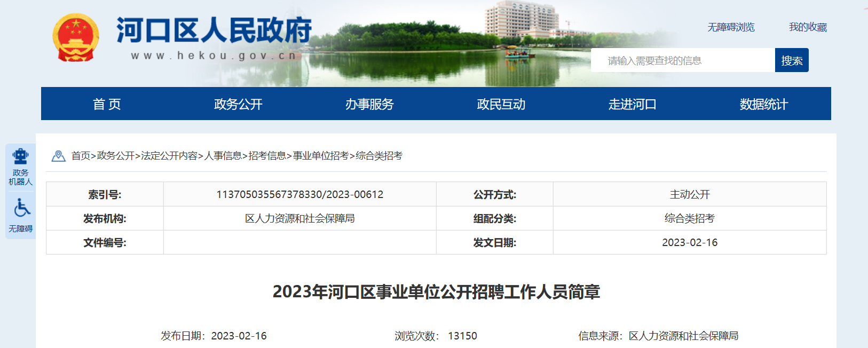Click 首页 in the breadcrumb
Viewport: 868px width, 348px height.
[81, 156]
